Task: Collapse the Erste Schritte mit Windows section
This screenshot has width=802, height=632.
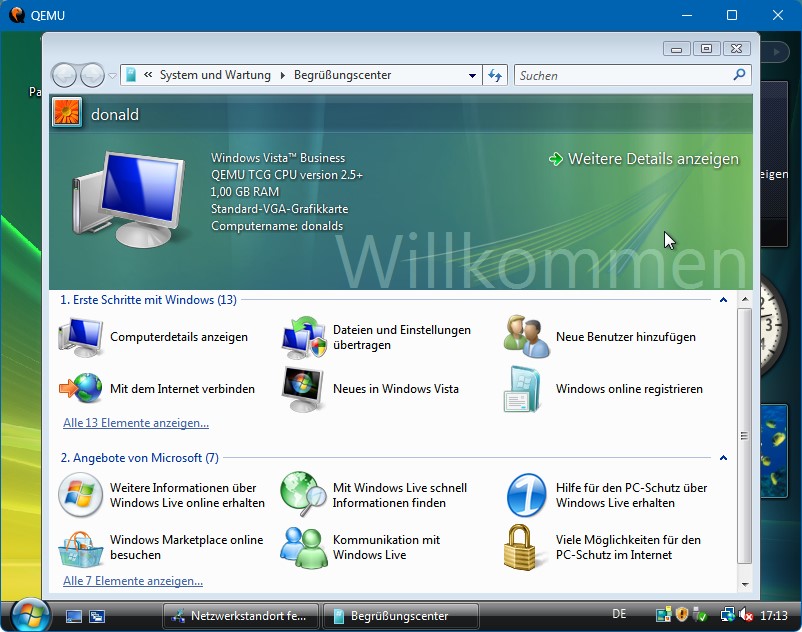Action: [x=723, y=300]
